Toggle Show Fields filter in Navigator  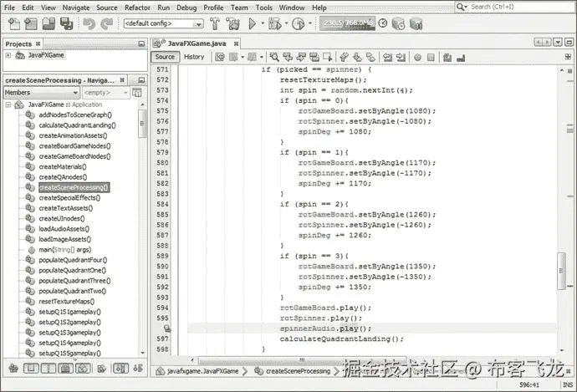31,368
